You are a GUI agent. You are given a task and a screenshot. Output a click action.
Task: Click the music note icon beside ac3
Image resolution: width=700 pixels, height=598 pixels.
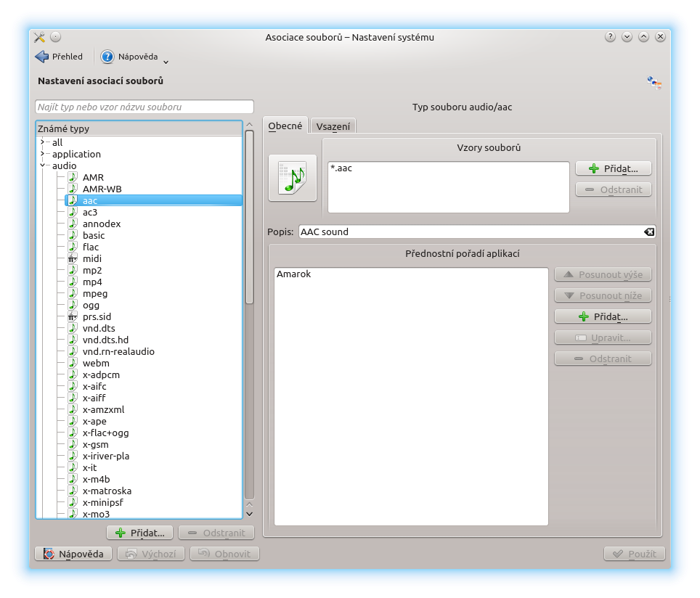73,212
